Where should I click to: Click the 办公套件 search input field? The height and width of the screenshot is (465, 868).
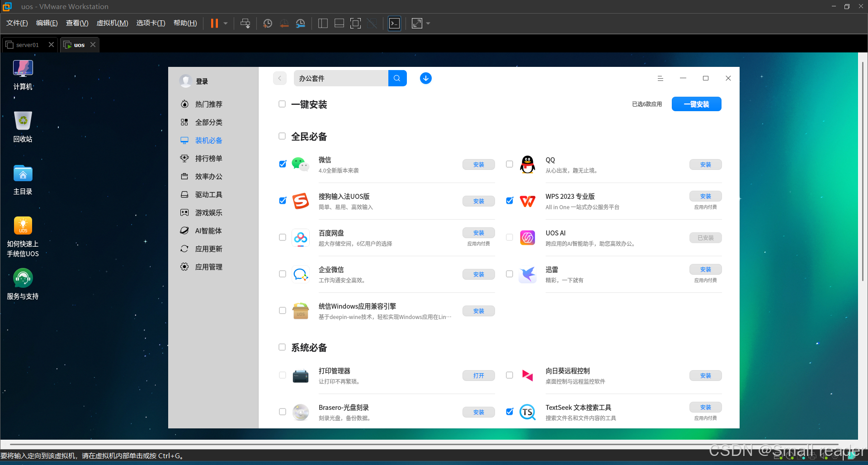point(341,78)
